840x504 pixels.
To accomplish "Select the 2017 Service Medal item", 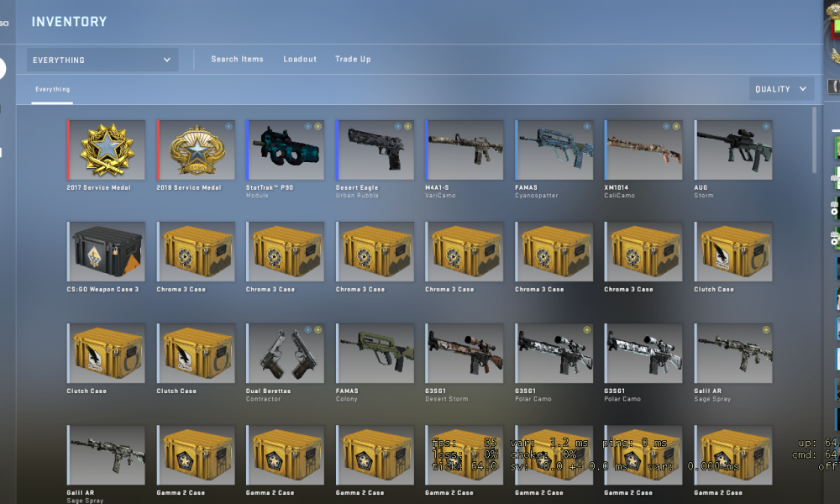I will [x=106, y=150].
